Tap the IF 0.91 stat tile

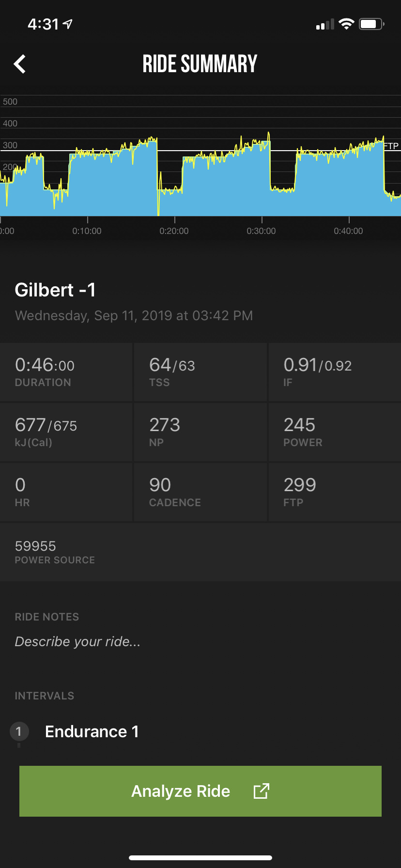[x=334, y=372]
